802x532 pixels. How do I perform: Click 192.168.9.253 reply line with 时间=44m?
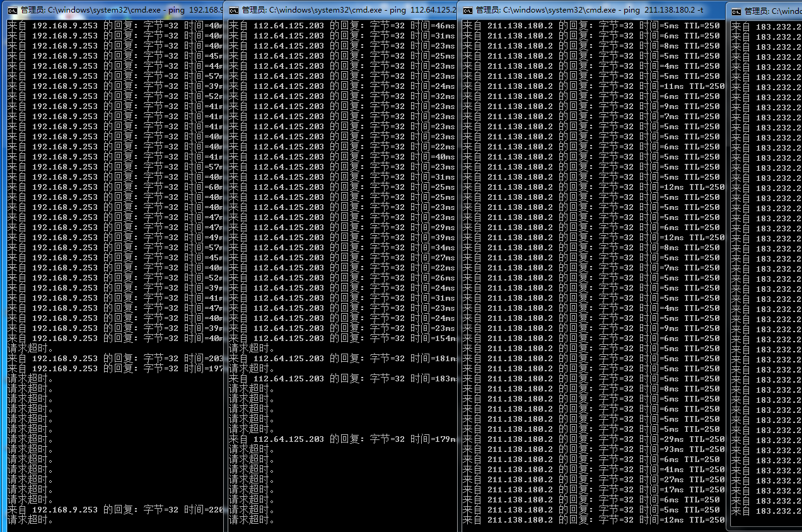click(115, 66)
